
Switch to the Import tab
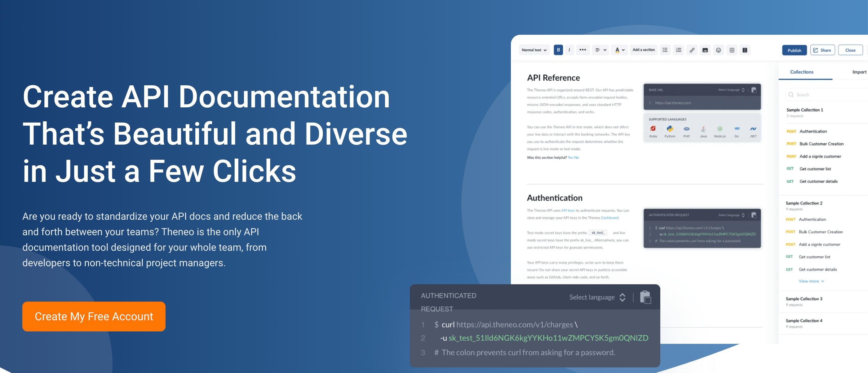click(x=859, y=72)
